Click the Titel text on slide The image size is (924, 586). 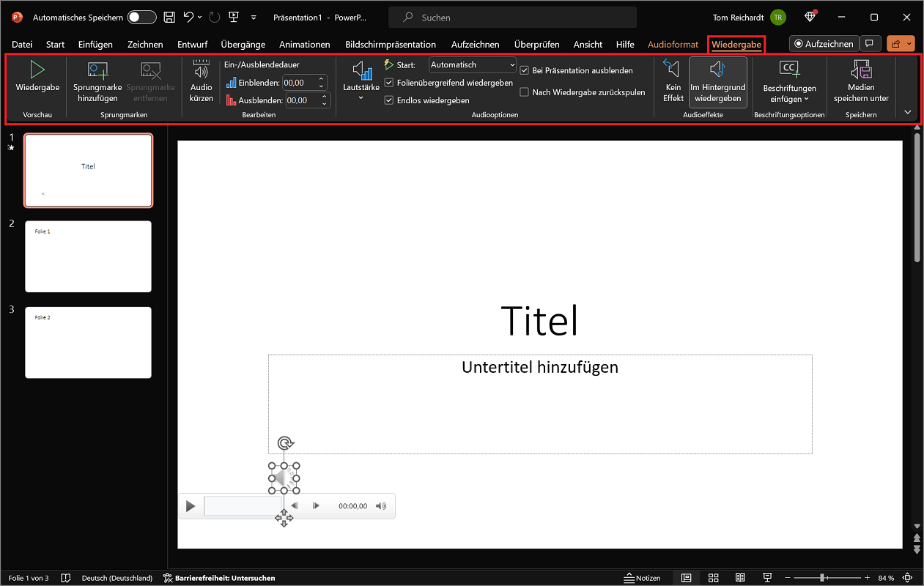(540, 321)
